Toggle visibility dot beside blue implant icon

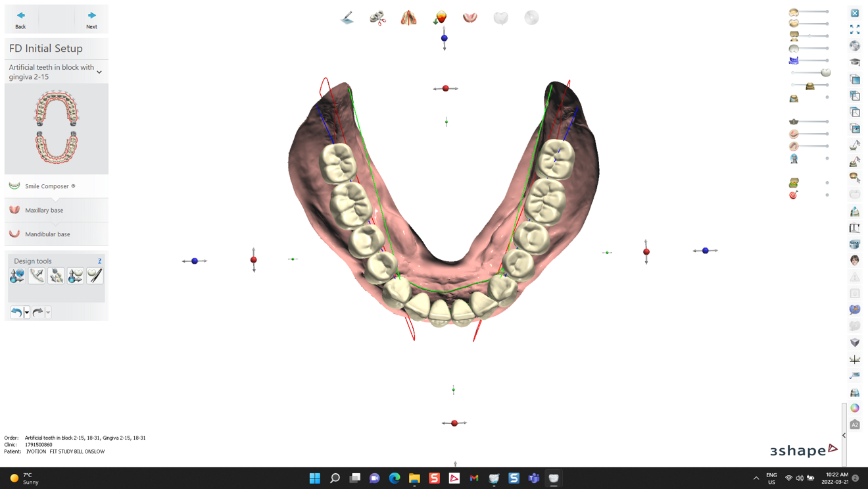(x=827, y=159)
